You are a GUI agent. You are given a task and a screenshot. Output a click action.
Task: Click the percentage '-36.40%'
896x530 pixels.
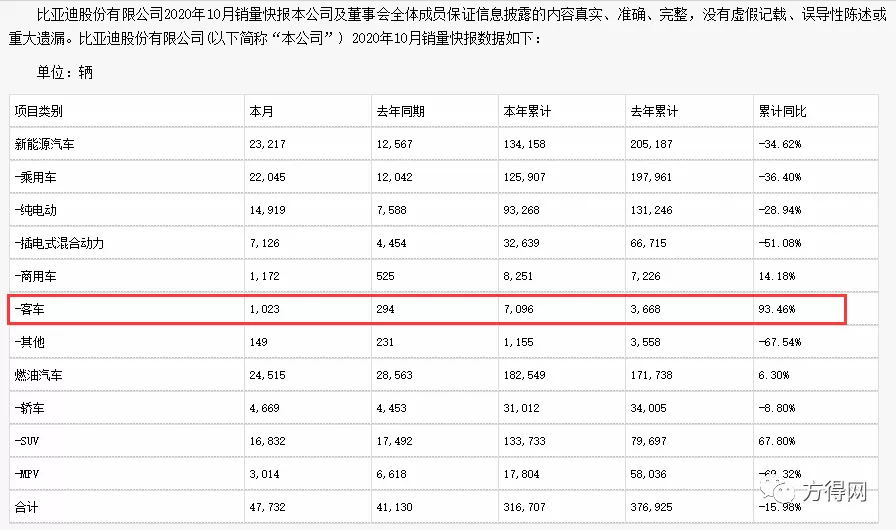pos(780,178)
